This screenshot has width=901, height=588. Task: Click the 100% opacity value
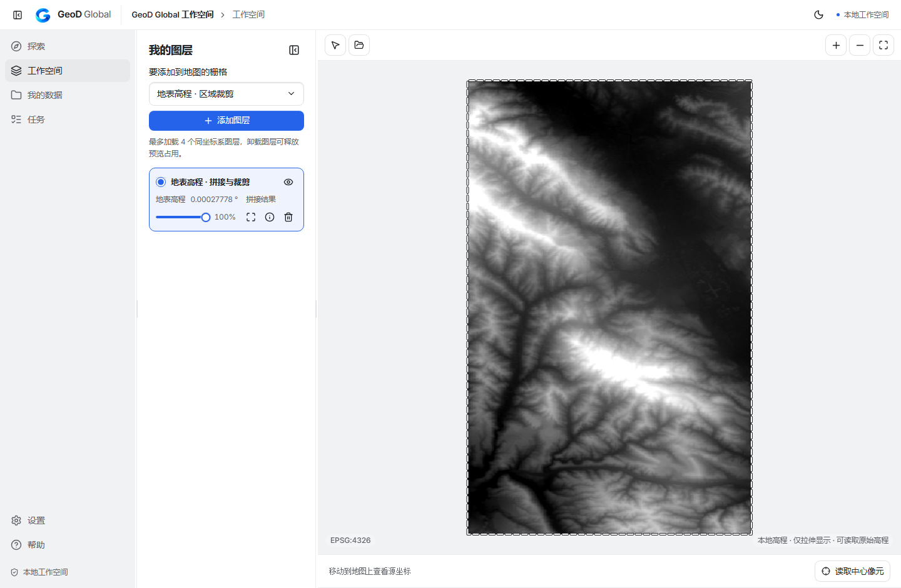(x=225, y=217)
